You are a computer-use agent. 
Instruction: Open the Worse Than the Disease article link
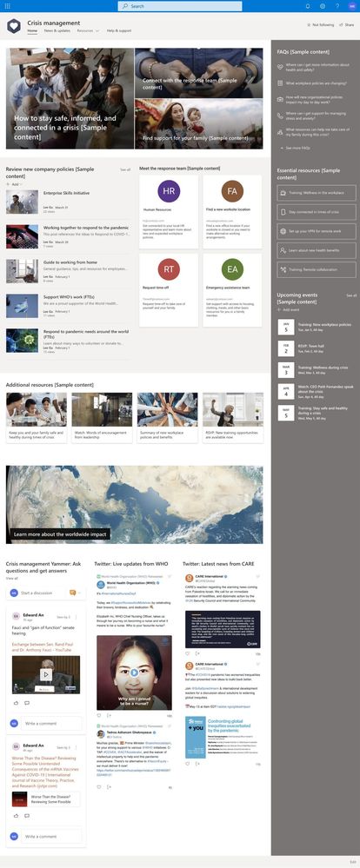click(x=47, y=772)
